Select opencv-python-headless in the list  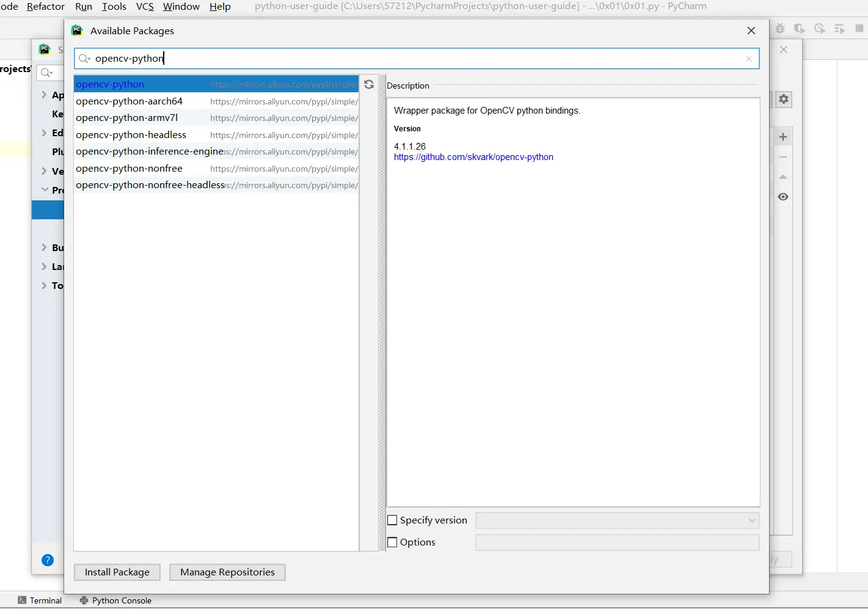click(x=216, y=135)
